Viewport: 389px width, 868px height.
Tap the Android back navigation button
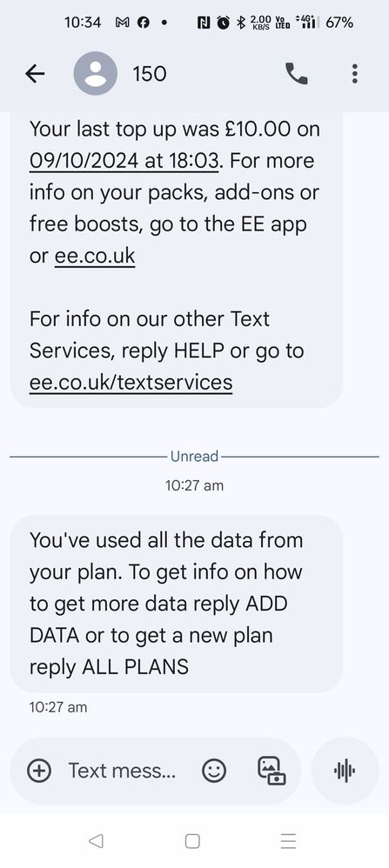pos(96,841)
